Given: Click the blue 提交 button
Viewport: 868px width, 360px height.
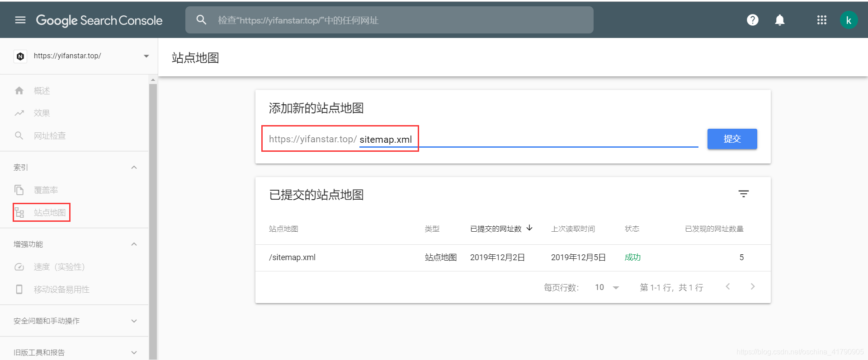Looking at the screenshot, I should pyautogui.click(x=732, y=139).
